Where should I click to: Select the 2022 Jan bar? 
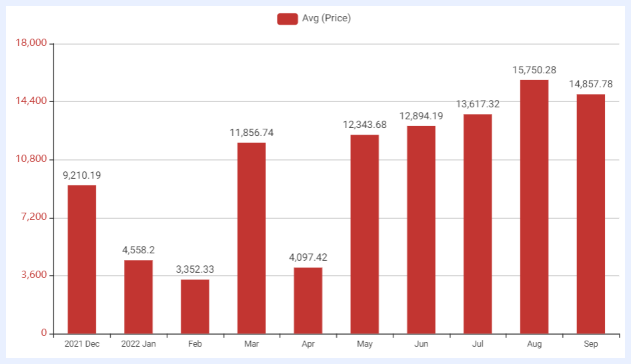[139, 297]
